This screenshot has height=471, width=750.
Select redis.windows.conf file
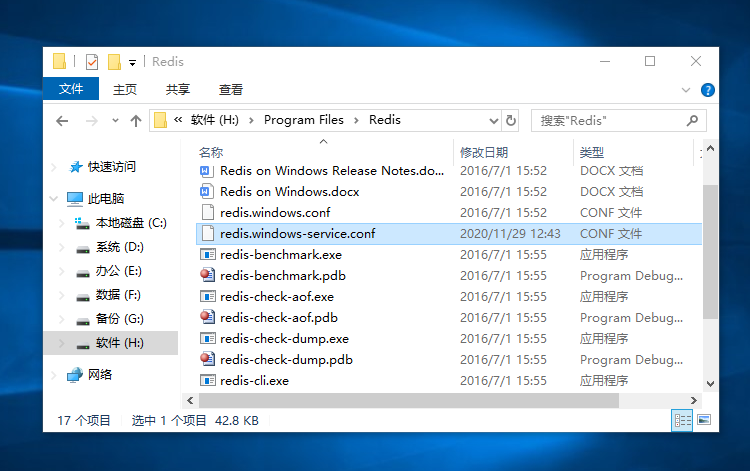tap(275, 213)
